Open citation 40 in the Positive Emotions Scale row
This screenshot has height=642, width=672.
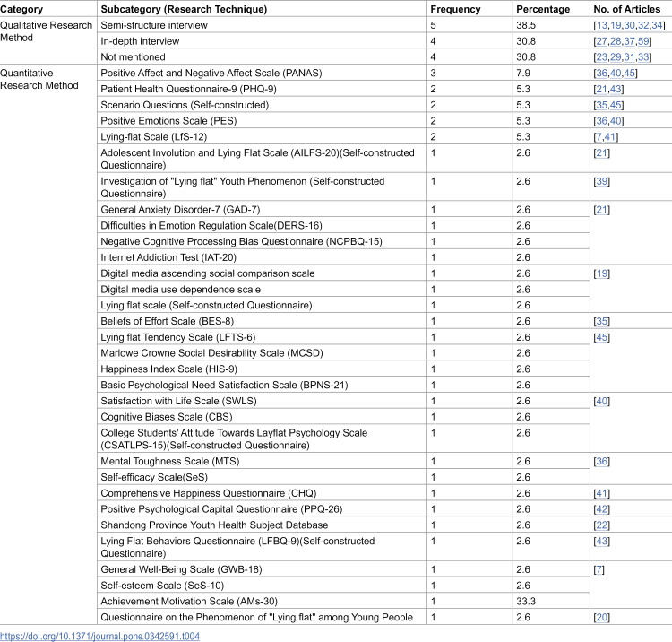616,121
